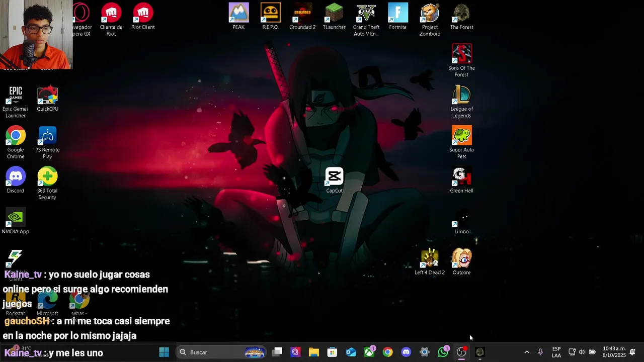
Task: Open the clock and date panel
Action: (614, 352)
